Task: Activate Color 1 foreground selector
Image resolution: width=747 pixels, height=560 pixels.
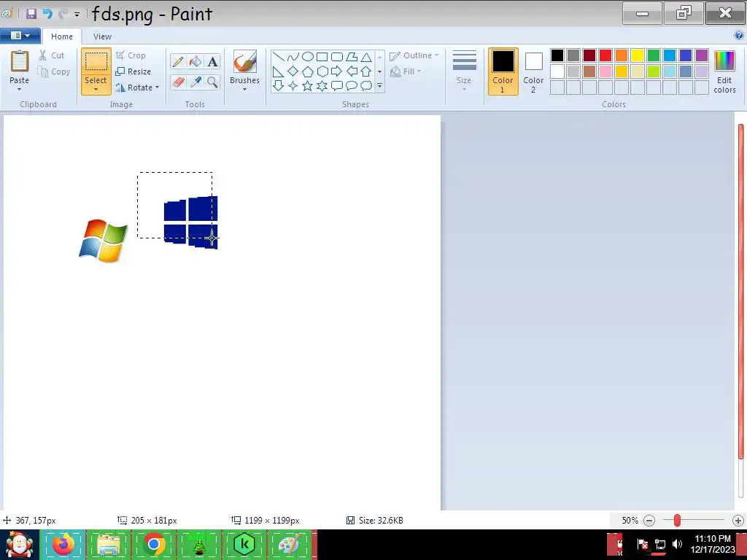Action: pos(503,71)
